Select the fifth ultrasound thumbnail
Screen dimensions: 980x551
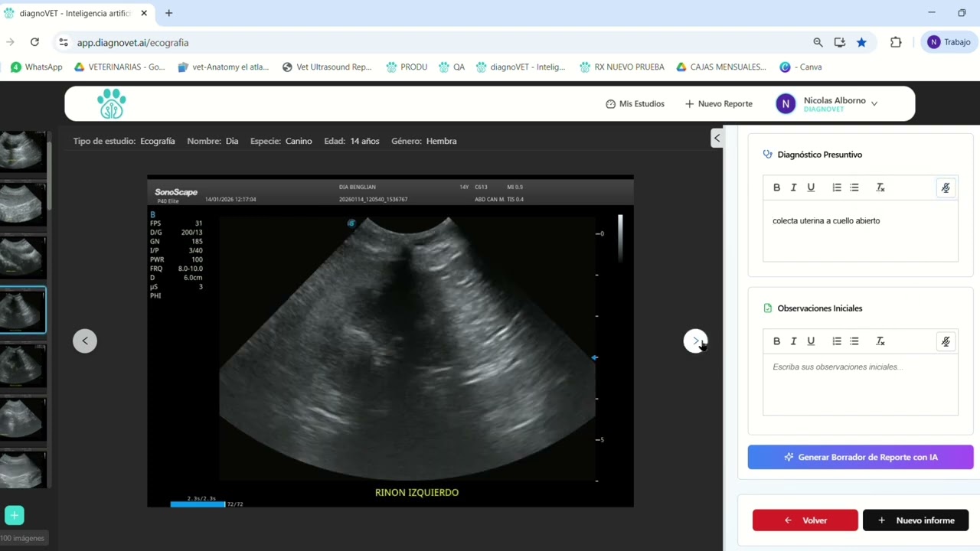click(x=22, y=365)
